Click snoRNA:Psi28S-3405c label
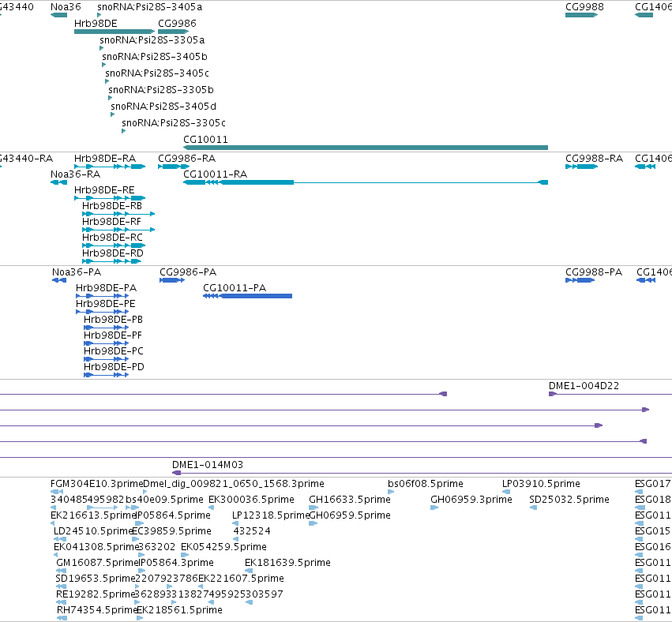The image size is (672, 622). (x=157, y=73)
